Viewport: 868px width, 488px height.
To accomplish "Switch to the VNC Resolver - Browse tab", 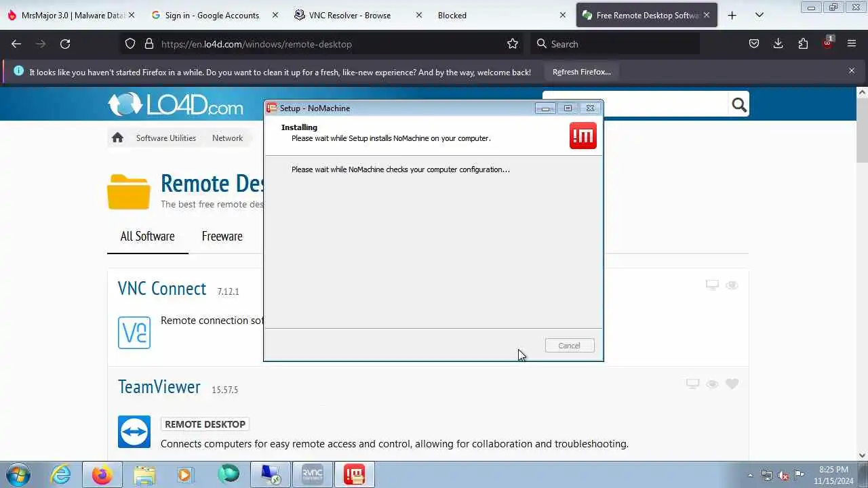I will pos(358,15).
